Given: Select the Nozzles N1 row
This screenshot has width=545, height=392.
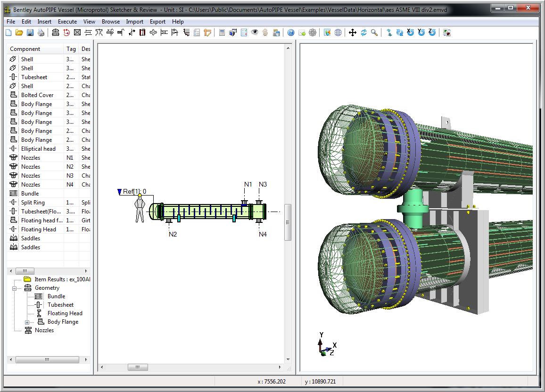Looking at the screenshot, I should (49, 158).
